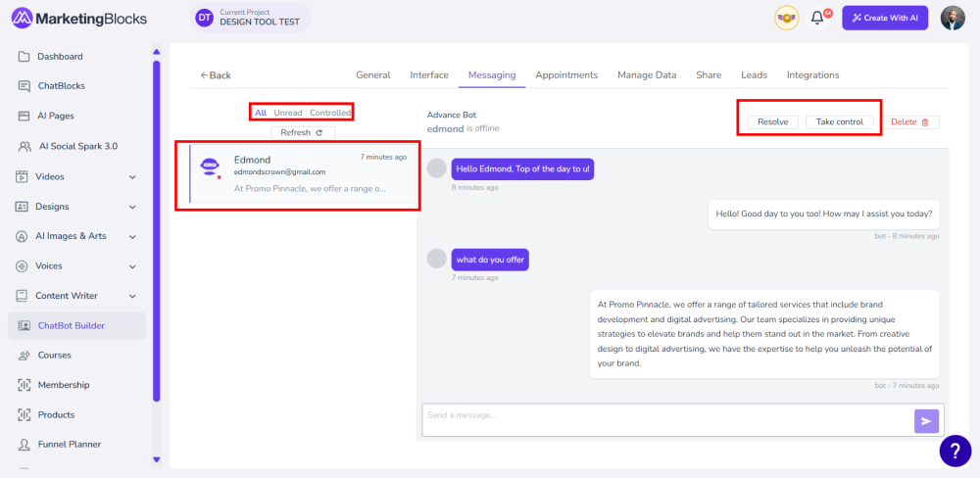
Task: Click the purple sidebar scrollbar thumb
Action: 156,230
